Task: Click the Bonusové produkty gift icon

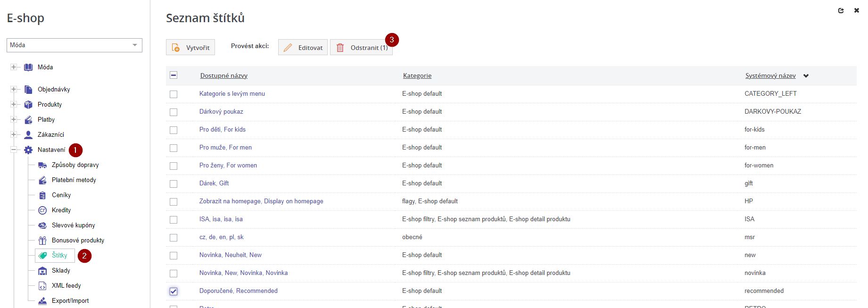Action: coord(42,241)
